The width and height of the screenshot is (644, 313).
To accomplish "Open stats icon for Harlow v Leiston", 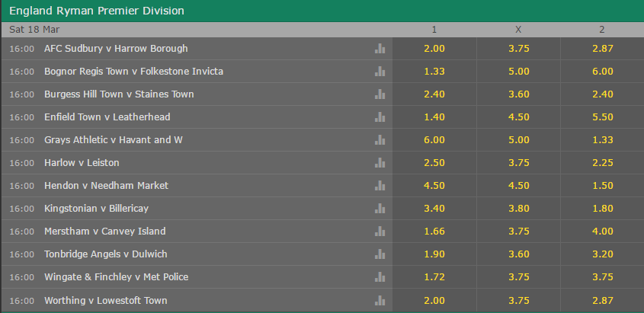I will click(380, 163).
